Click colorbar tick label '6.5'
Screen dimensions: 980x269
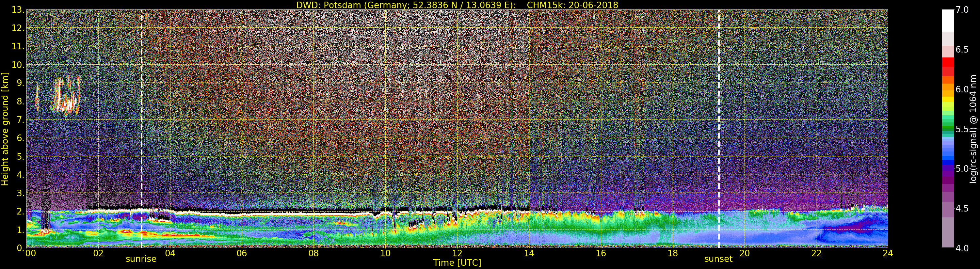tap(962, 50)
